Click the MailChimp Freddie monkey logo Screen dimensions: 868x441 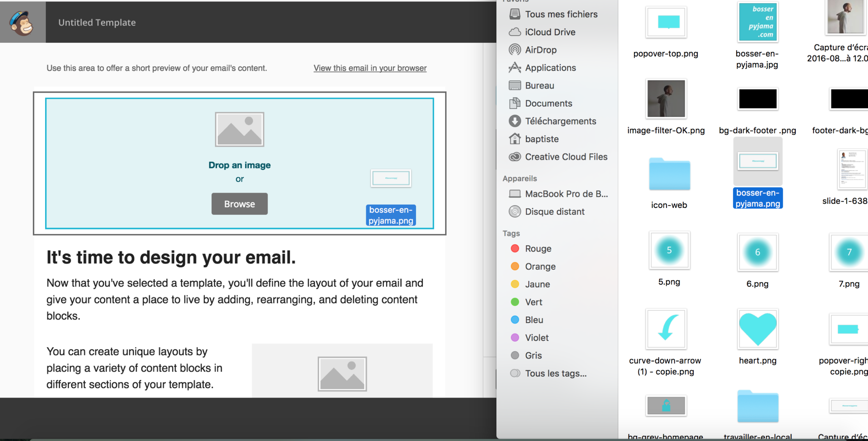point(22,23)
